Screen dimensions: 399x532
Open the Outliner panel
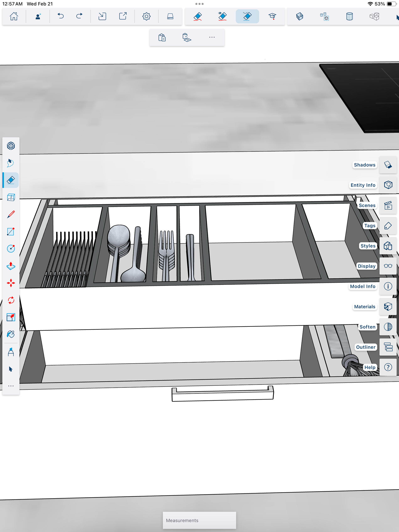(388, 347)
